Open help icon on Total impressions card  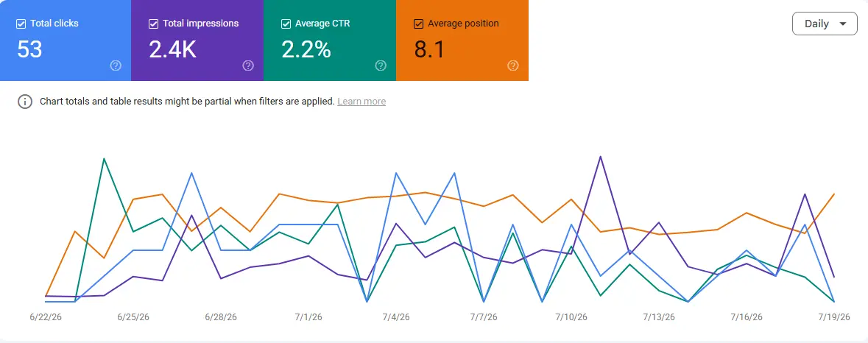[x=248, y=66]
